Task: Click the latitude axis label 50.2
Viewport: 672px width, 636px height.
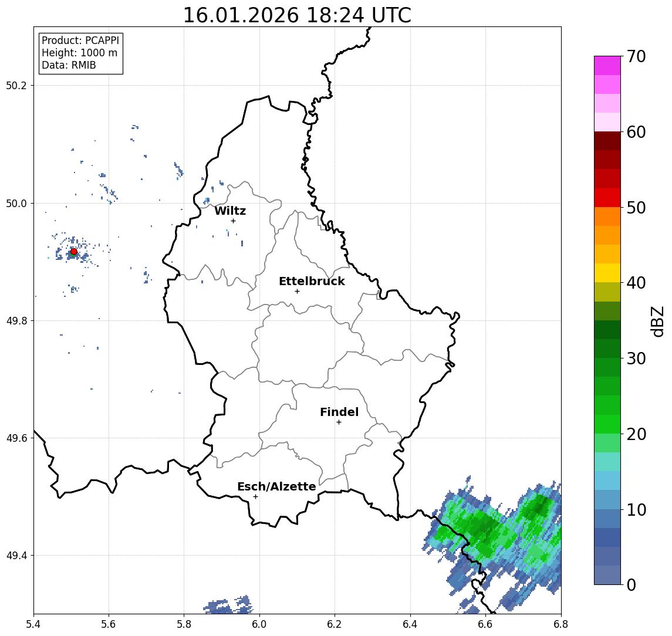Action: (16, 85)
